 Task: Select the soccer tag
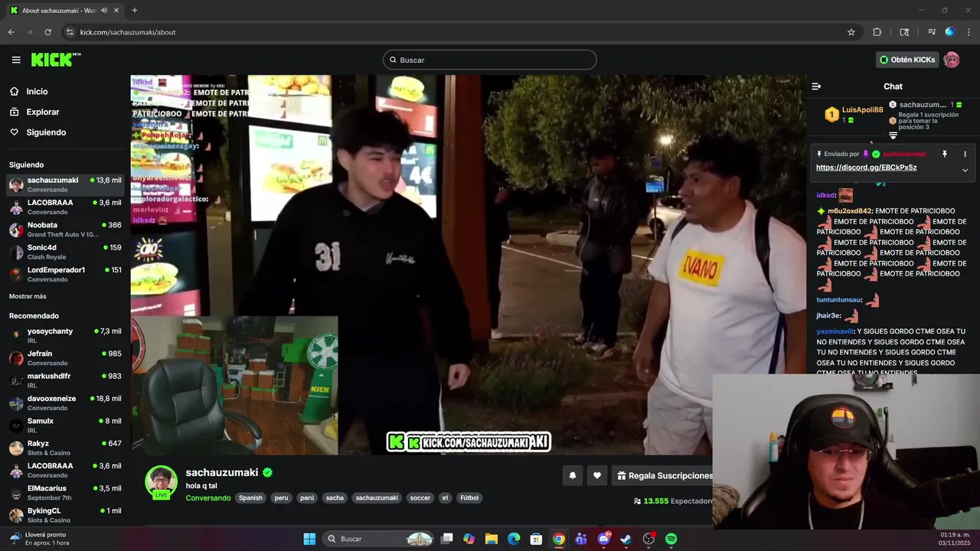[420, 498]
